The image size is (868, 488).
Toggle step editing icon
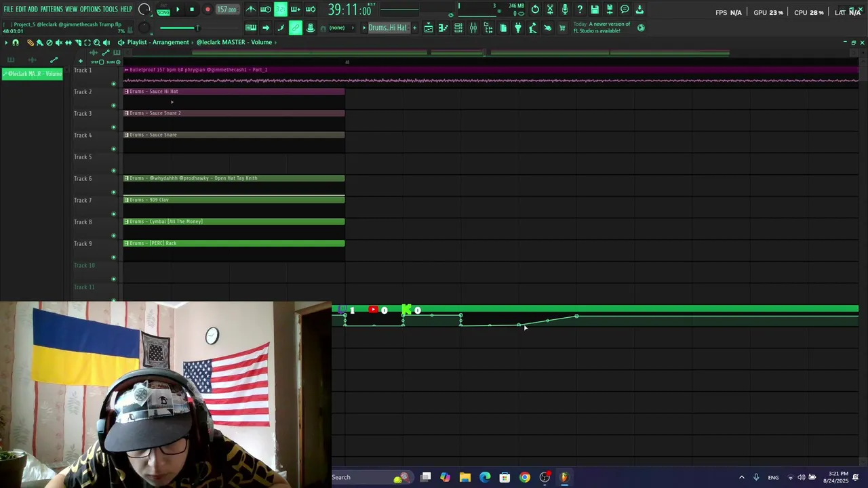281,28
